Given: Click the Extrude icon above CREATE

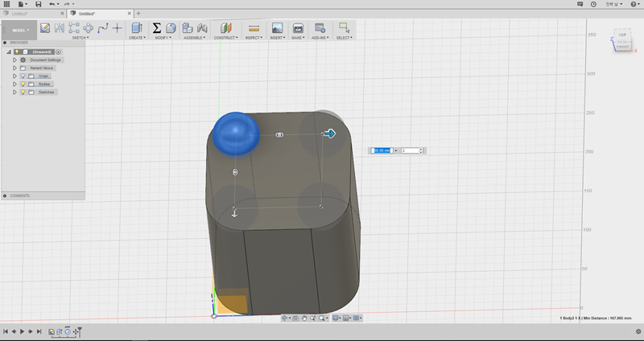Looking at the screenshot, I should [136, 28].
